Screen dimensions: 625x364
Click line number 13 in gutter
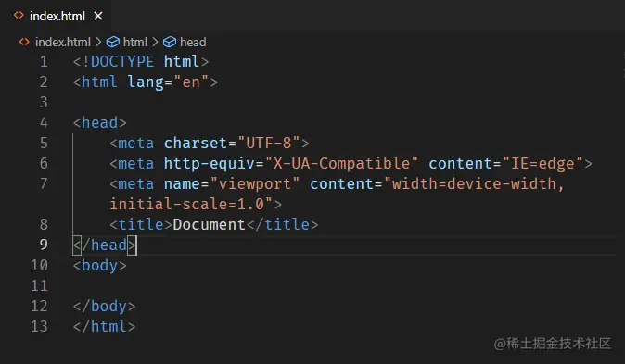(x=39, y=326)
